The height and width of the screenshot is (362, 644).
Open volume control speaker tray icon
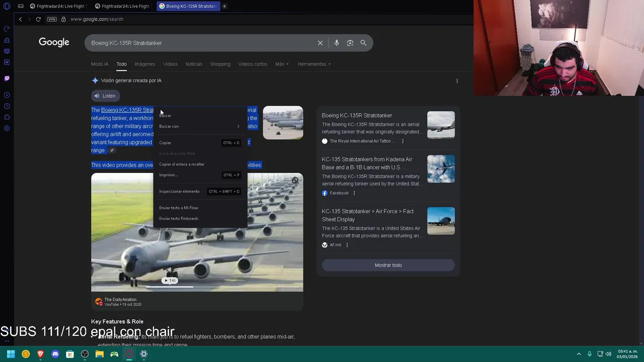click(609, 354)
